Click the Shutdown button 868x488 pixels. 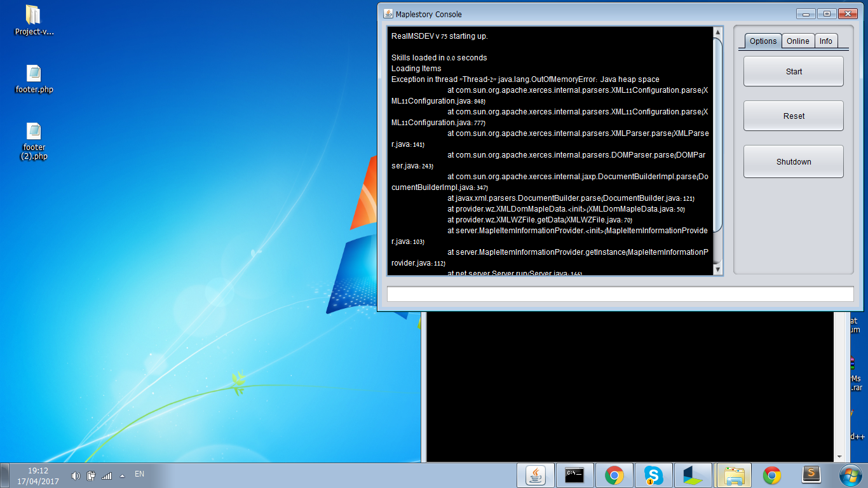[x=794, y=161]
